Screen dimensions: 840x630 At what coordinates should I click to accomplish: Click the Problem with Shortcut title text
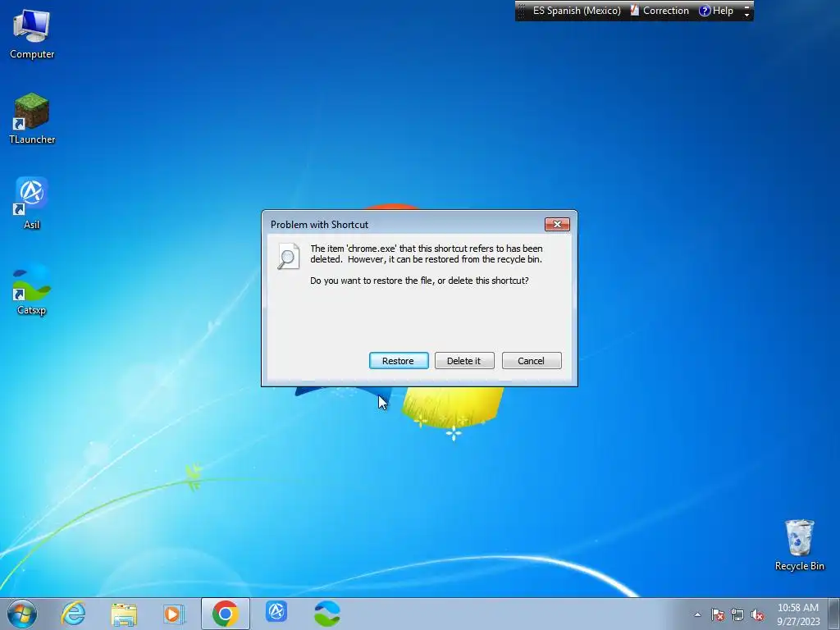pos(319,225)
